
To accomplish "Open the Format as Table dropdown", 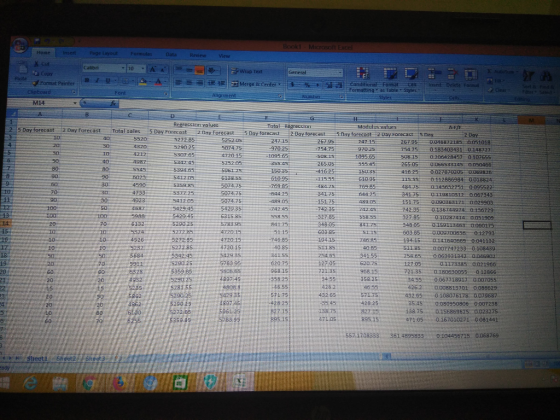I will click(x=390, y=80).
